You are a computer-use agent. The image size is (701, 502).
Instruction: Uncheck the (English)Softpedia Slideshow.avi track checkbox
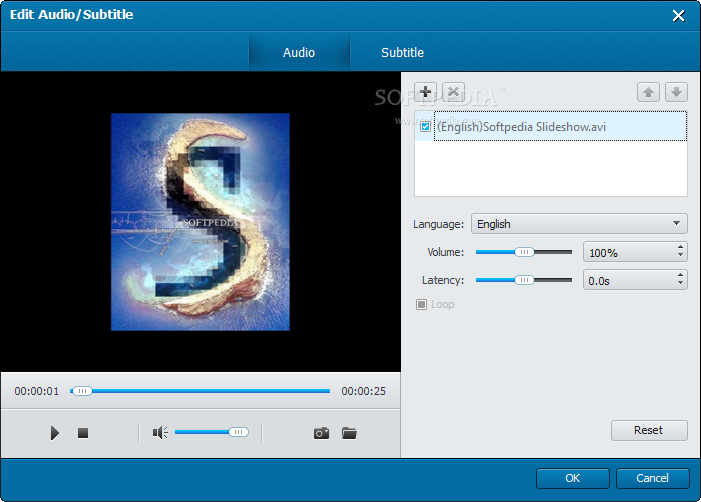[x=425, y=127]
